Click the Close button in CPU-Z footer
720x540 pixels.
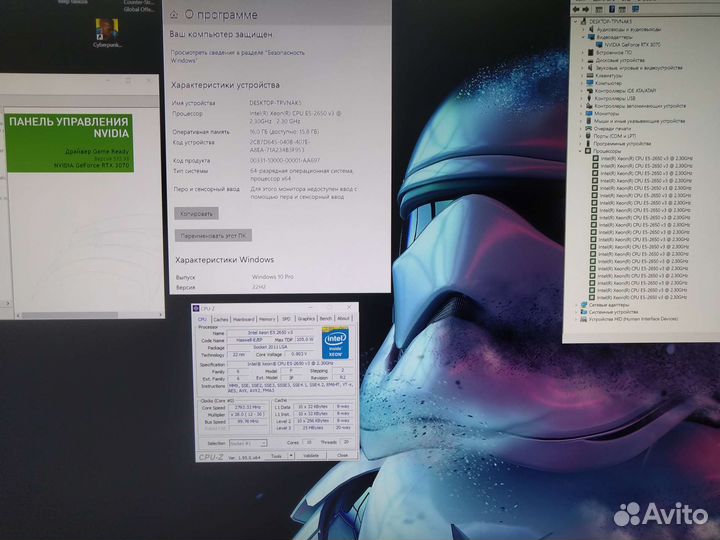[343, 455]
